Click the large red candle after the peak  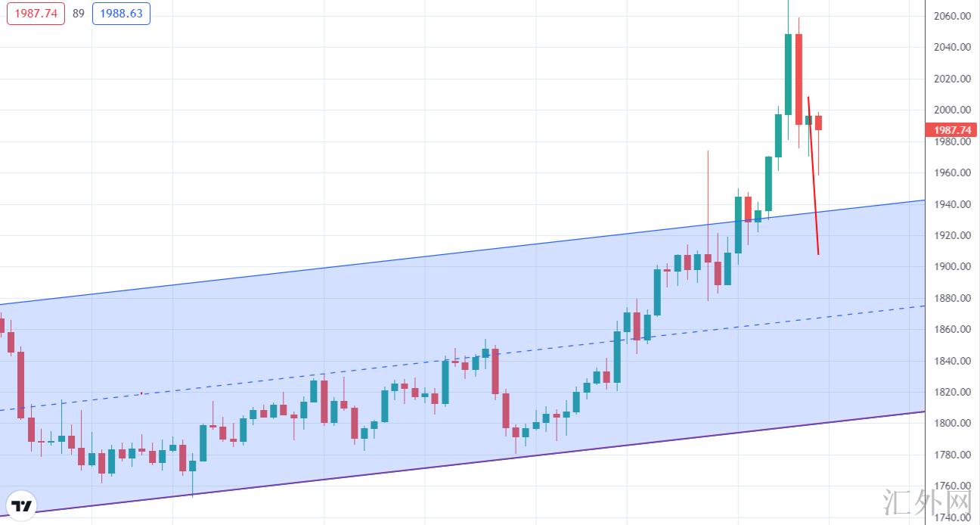point(799,79)
